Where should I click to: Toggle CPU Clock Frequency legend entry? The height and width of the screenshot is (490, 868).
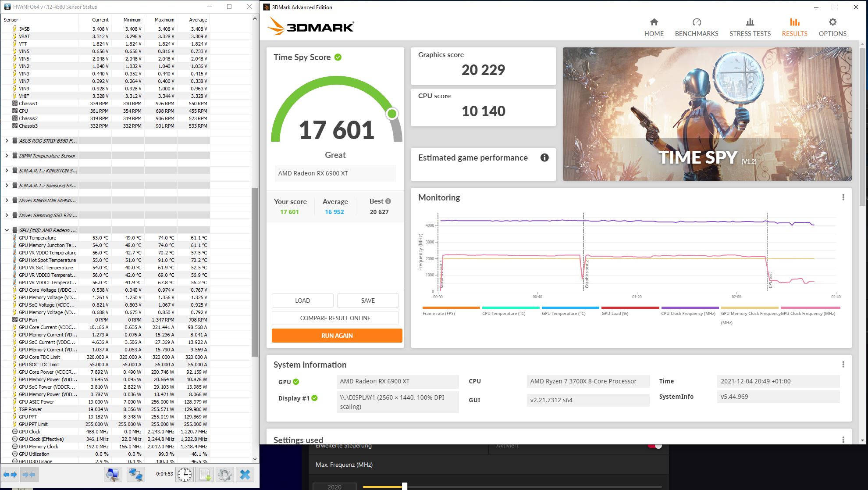pyautogui.click(x=690, y=311)
